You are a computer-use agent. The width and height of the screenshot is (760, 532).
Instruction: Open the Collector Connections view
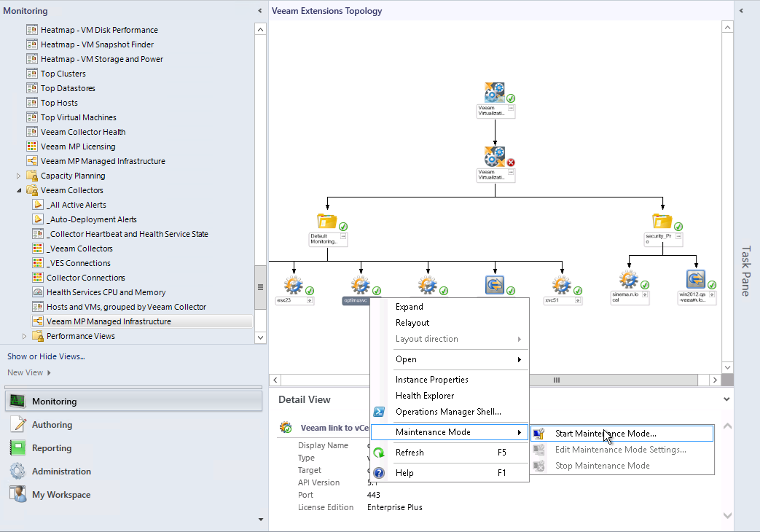click(86, 278)
